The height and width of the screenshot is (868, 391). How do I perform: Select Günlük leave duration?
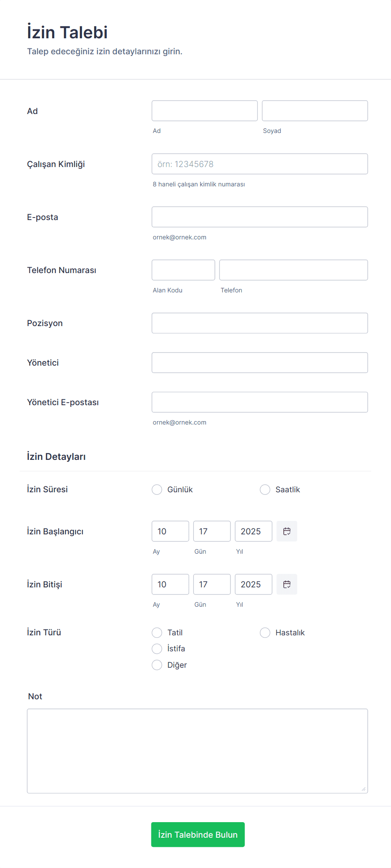[157, 489]
